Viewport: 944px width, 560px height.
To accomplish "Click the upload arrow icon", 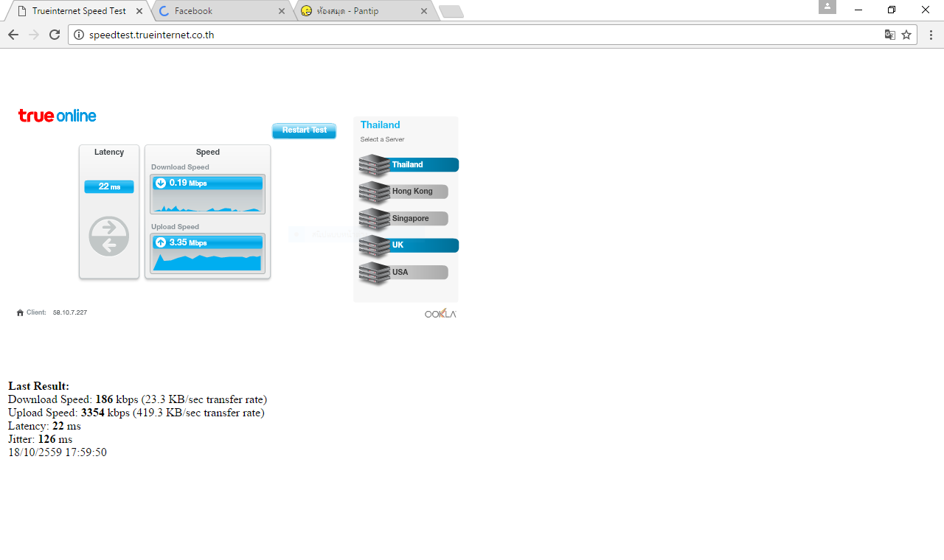I will (x=161, y=242).
